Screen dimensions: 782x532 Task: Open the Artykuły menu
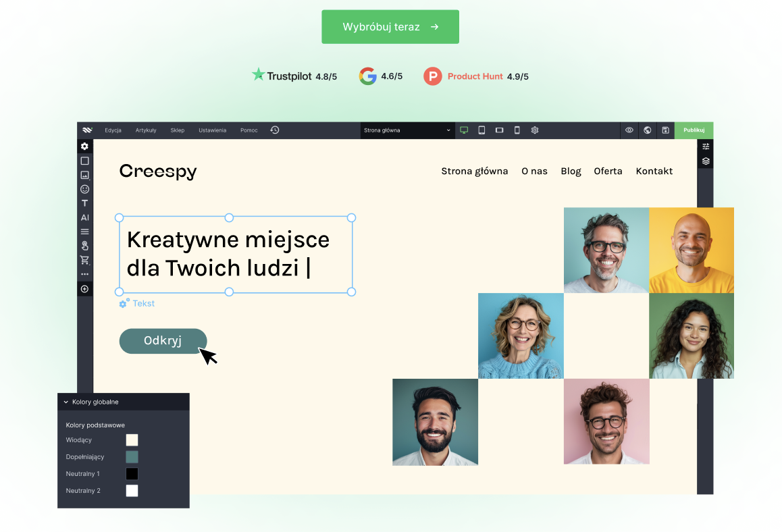click(x=146, y=130)
